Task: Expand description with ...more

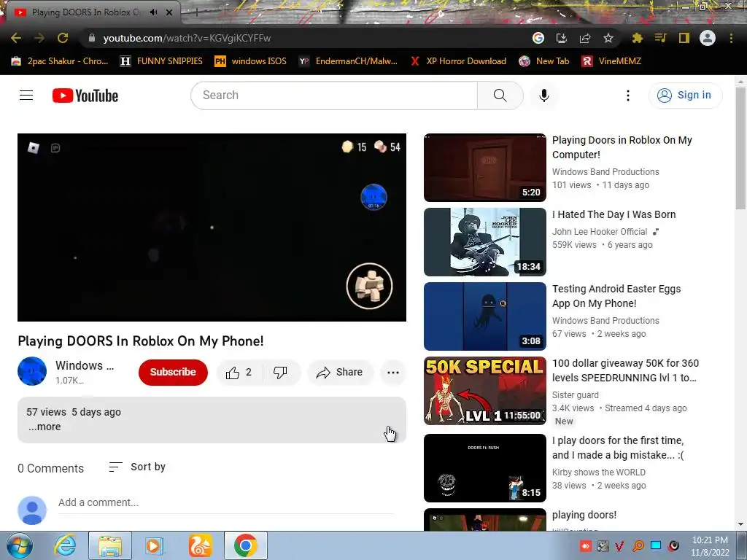Action: [x=44, y=427]
